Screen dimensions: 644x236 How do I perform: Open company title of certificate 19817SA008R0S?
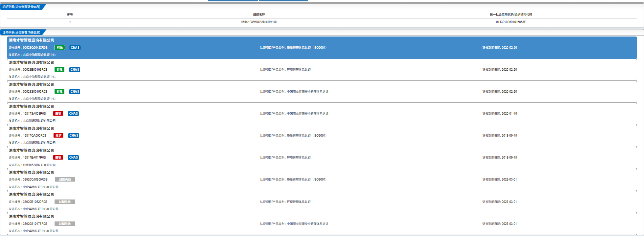tap(32, 107)
